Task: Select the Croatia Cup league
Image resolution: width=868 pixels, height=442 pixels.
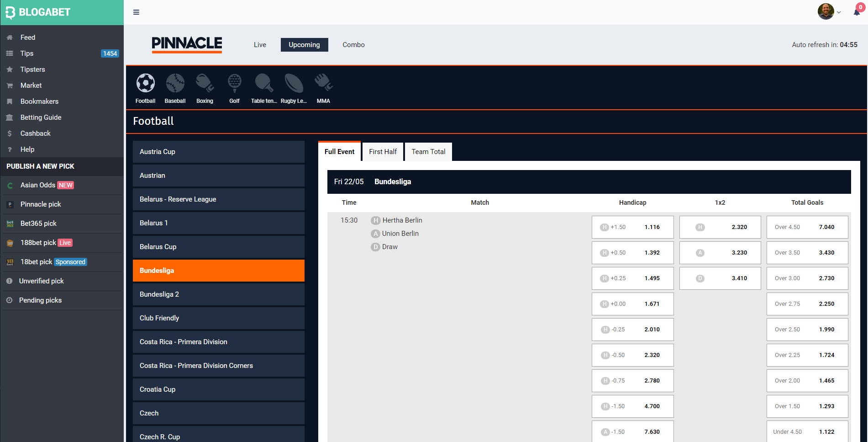Action: [219, 389]
